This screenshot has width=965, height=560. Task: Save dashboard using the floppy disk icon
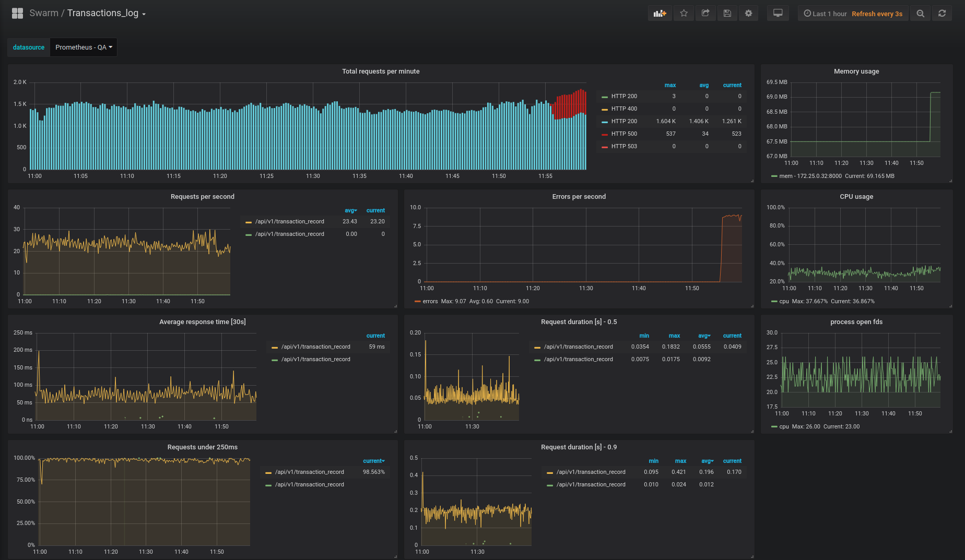coord(727,14)
